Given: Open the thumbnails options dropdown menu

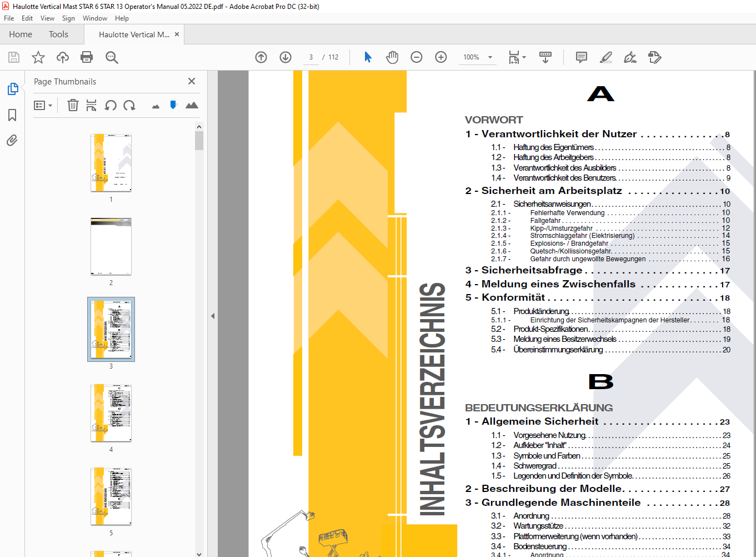Looking at the screenshot, I should [x=43, y=105].
